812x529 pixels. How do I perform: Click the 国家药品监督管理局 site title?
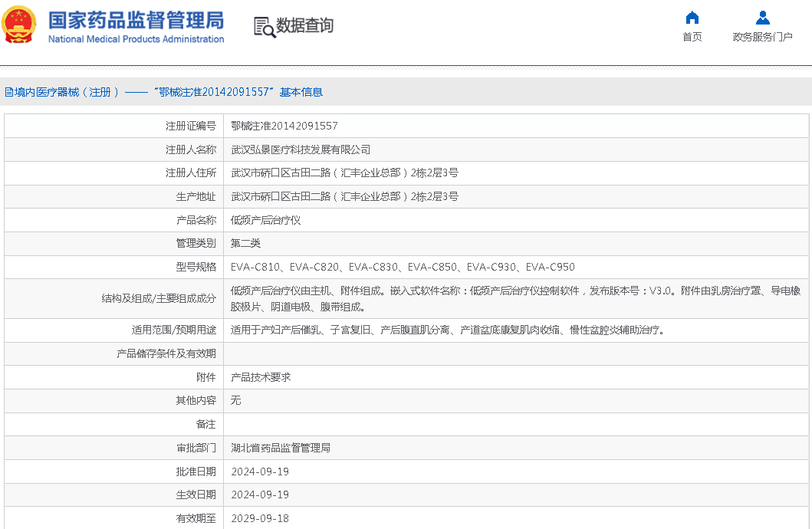(x=136, y=20)
